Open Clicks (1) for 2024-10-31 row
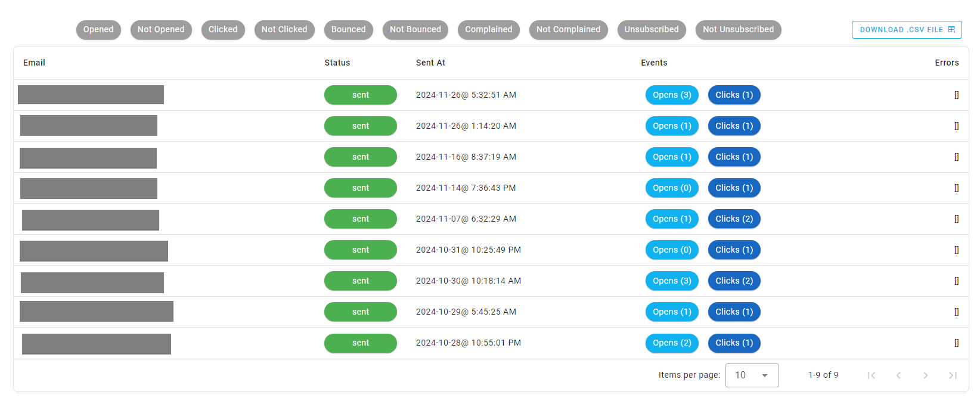The height and width of the screenshot is (401, 980). 734,250
